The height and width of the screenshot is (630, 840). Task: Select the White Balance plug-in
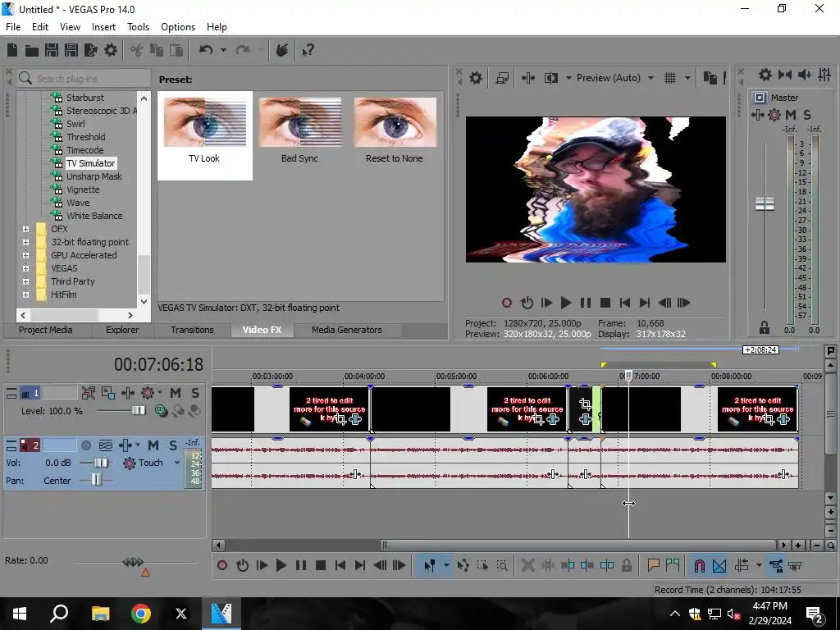point(94,216)
